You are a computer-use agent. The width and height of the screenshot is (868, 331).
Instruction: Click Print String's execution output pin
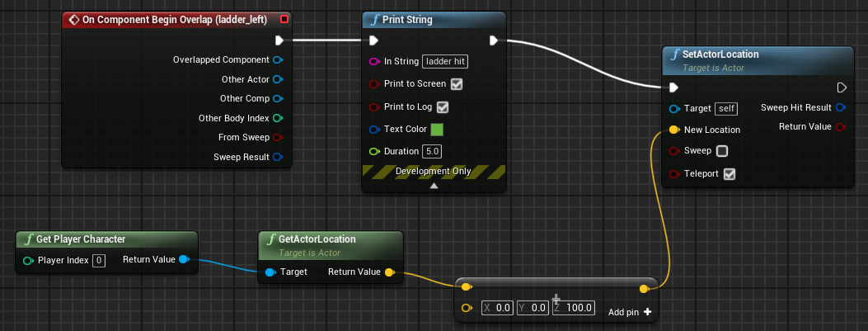coord(494,40)
